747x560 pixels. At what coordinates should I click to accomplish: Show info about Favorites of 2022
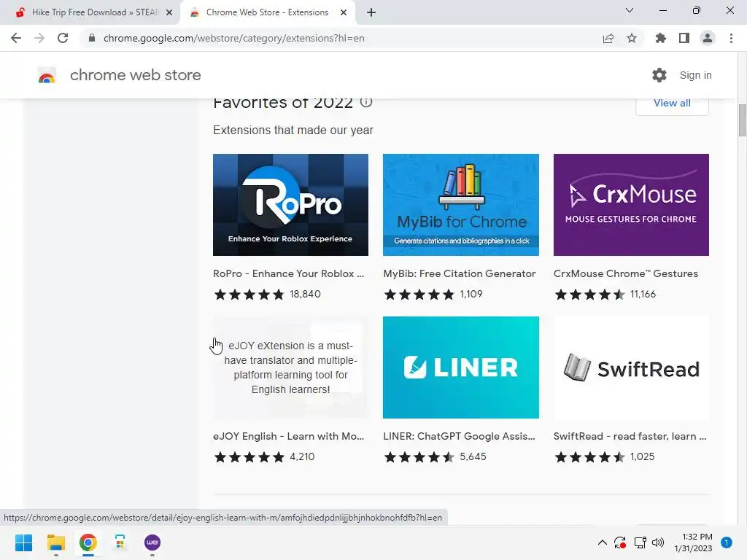pos(366,101)
